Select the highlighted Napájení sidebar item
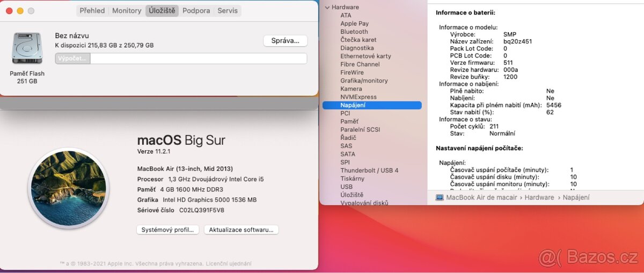Image resolution: width=644 pixels, height=273 pixels. pos(372,105)
